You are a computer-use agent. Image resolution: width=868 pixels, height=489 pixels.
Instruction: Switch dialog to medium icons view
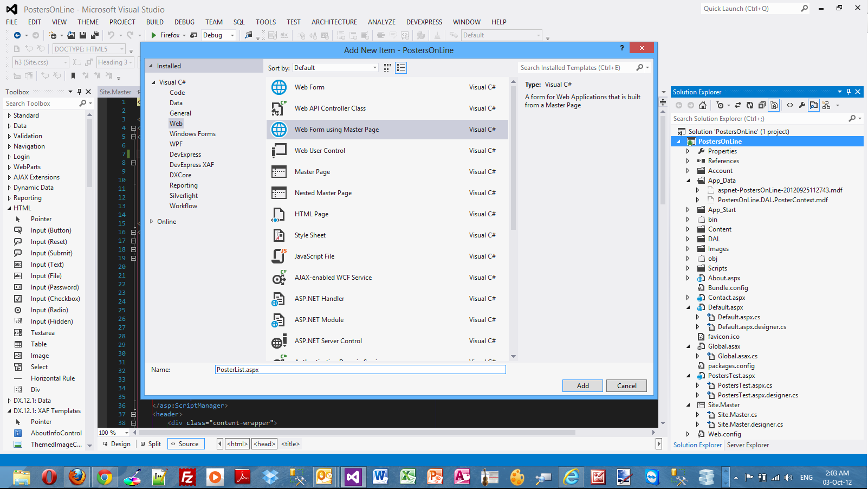387,68
